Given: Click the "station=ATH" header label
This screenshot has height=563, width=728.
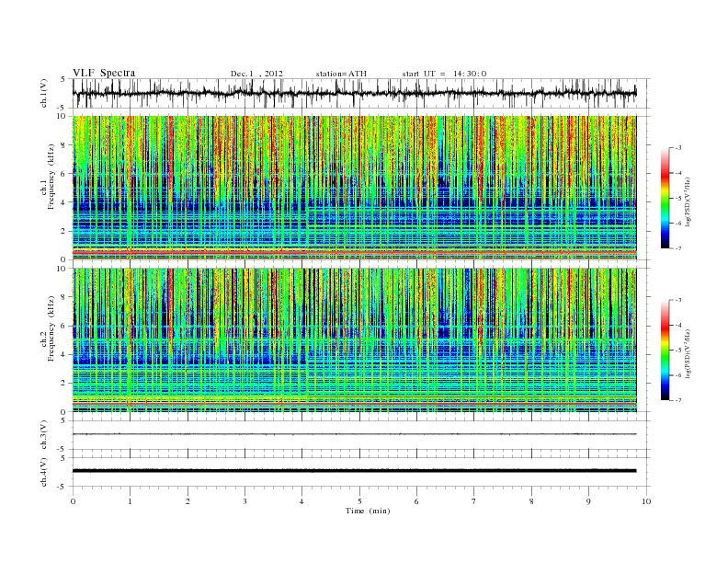Looking at the screenshot, I should point(341,74).
